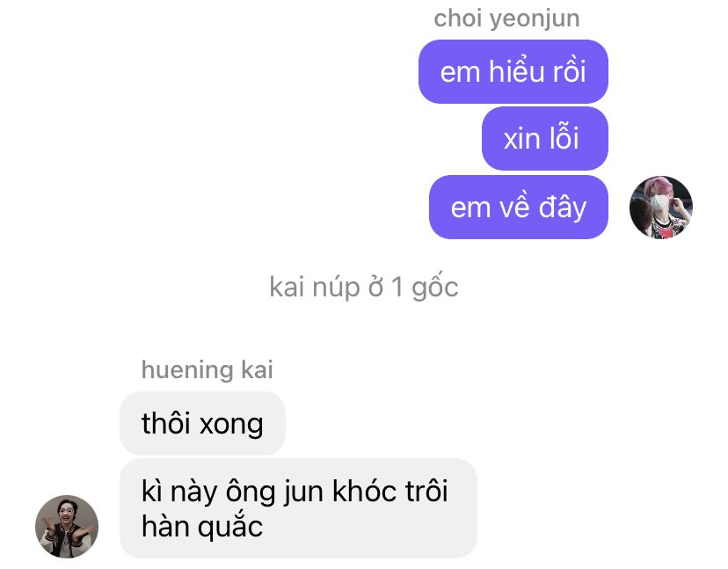Click the word 'gốc' in the center notice

(x=435, y=287)
